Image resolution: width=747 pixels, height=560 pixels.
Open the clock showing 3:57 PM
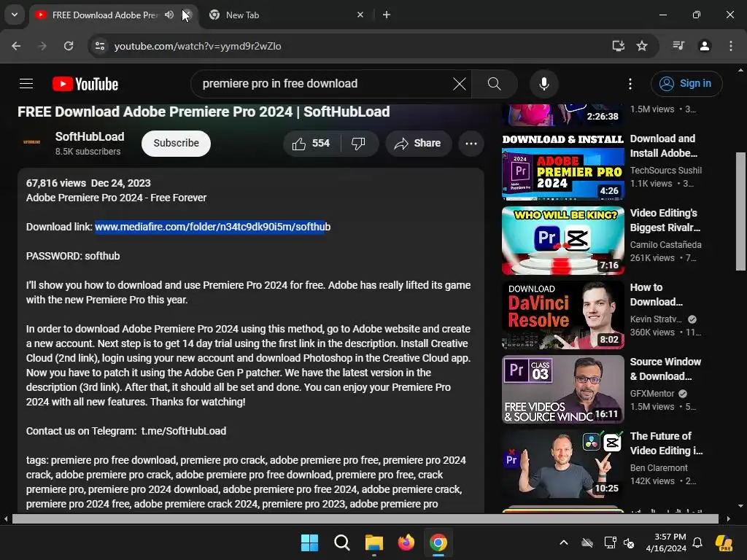[x=666, y=542]
